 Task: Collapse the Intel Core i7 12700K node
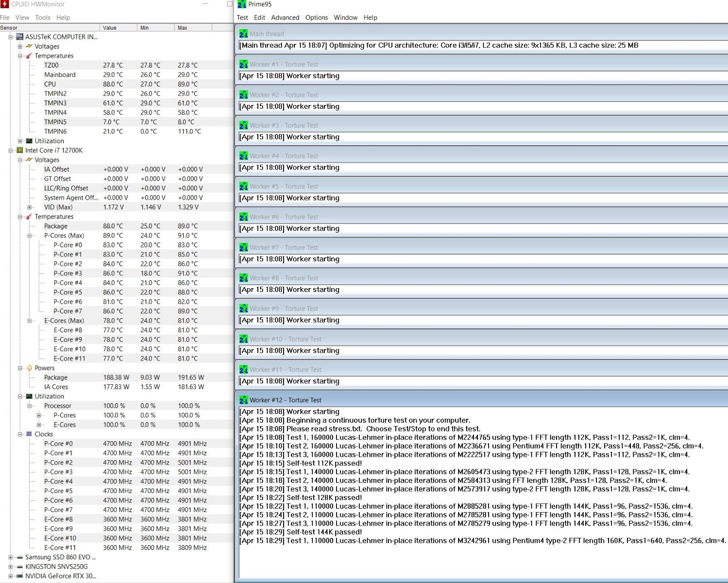11,151
